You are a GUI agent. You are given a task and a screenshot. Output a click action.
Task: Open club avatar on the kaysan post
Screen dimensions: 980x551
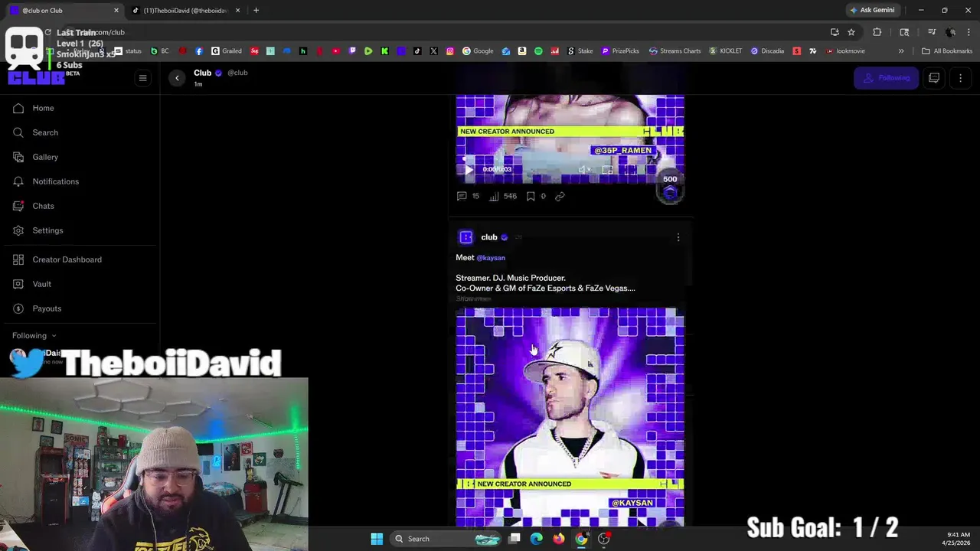465,237
